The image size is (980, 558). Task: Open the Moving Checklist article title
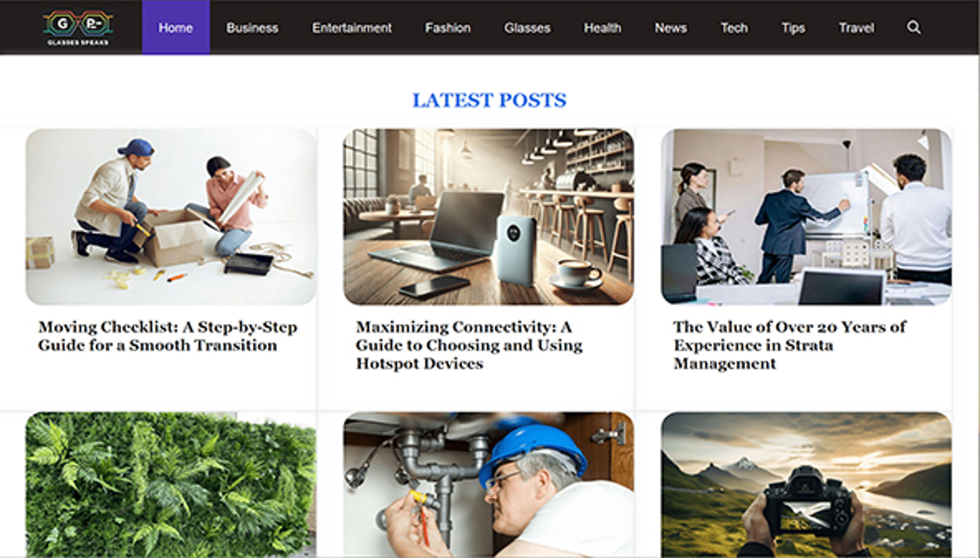click(x=168, y=336)
